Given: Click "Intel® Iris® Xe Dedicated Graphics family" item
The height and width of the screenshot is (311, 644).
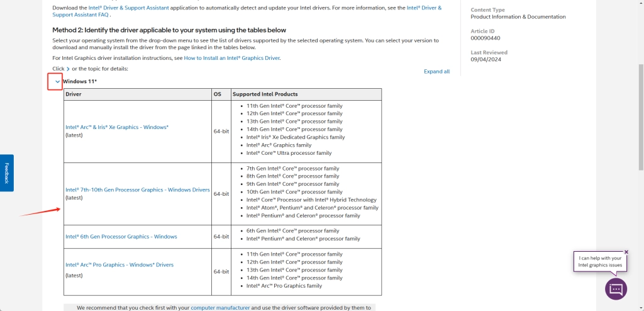Looking at the screenshot, I should pyautogui.click(x=296, y=137).
